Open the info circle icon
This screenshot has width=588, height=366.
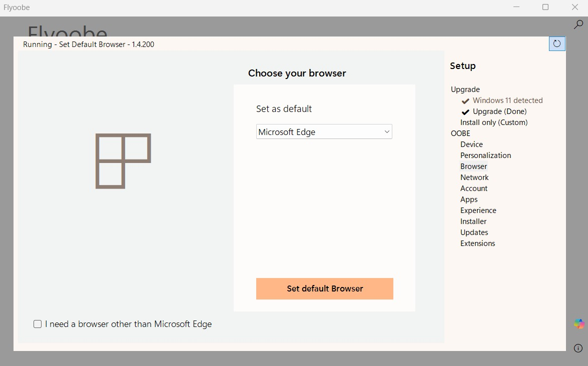coord(578,348)
